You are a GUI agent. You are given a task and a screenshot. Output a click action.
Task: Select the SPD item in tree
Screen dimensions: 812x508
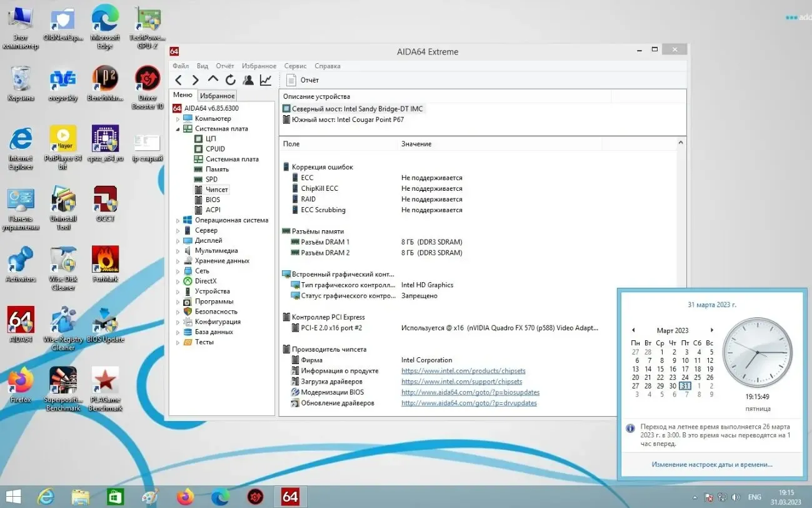211,180
